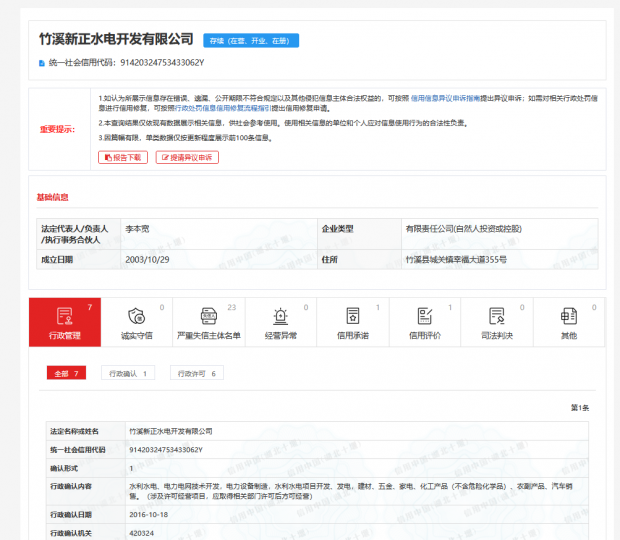Click company type 有限责任公司(自然人投资或控股)

pyautogui.click(x=464, y=229)
